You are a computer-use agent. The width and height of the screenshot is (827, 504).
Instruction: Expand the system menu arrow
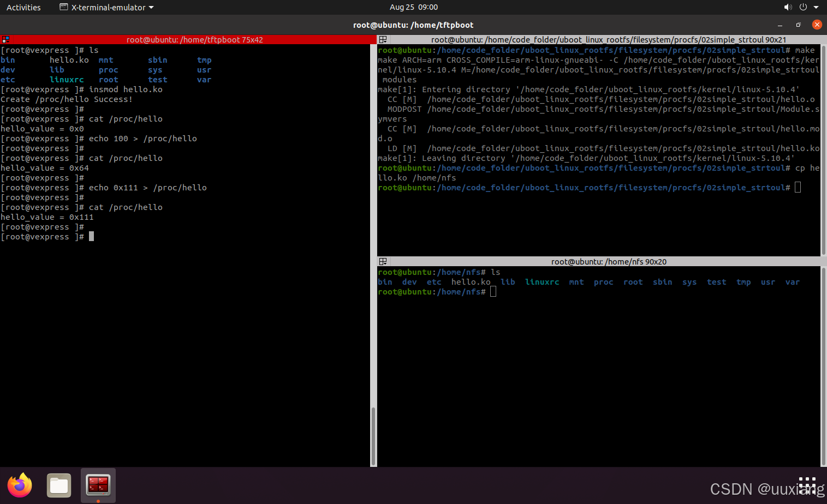click(816, 7)
